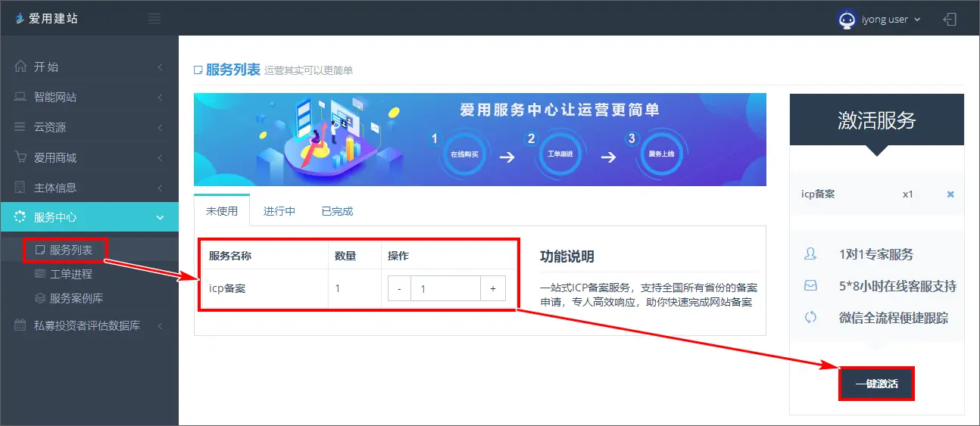This screenshot has width=980, height=426.
Task: Increase icp备案 quantity with plus button
Action: click(x=493, y=288)
